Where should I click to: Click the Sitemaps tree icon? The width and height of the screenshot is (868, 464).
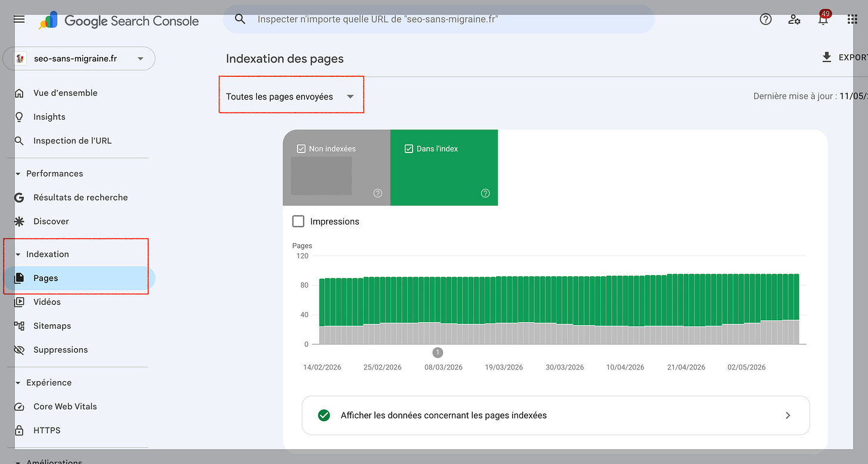(20, 326)
